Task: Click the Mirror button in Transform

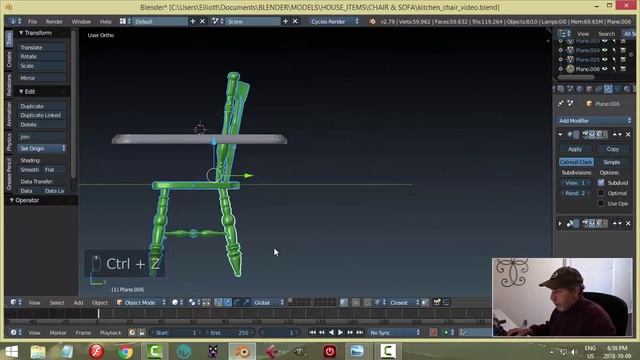Action: (x=42, y=78)
